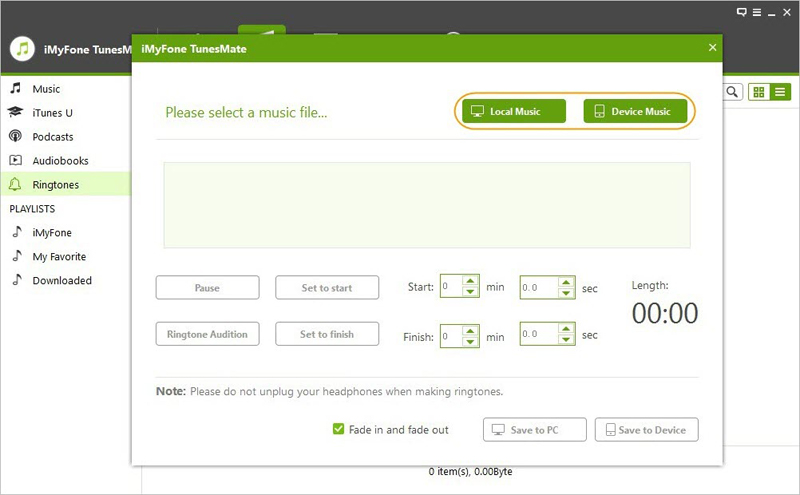Increase Start seconds with up arrow
Screen dimensions: 800x495
tap(566, 282)
